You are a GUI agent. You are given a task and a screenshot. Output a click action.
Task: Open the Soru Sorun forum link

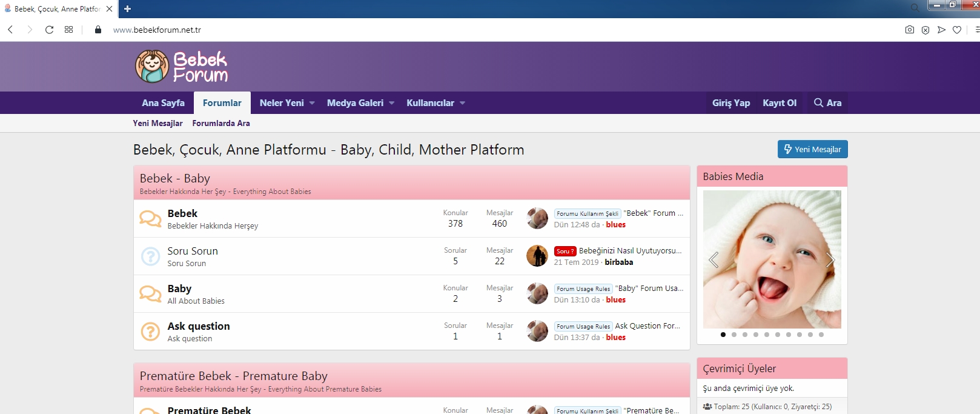pyautogui.click(x=193, y=251)
